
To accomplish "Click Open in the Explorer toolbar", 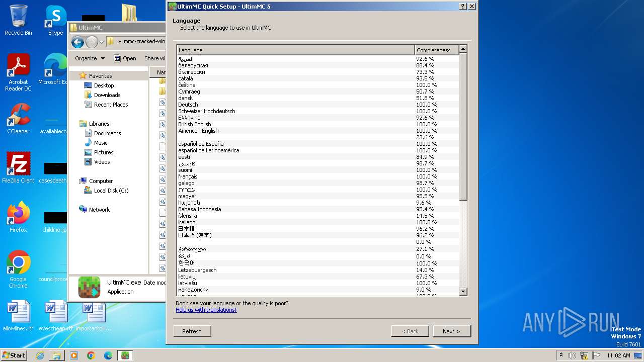I will [125, 58].
